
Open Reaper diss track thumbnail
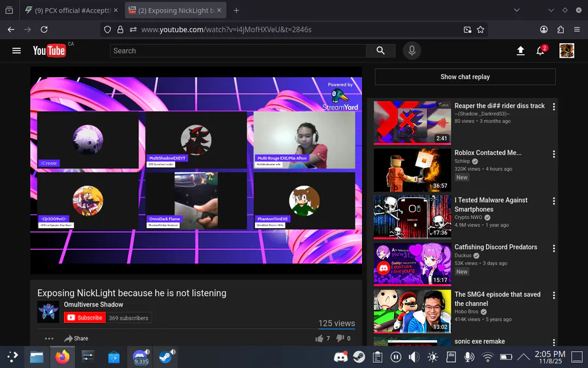(412, 123)
